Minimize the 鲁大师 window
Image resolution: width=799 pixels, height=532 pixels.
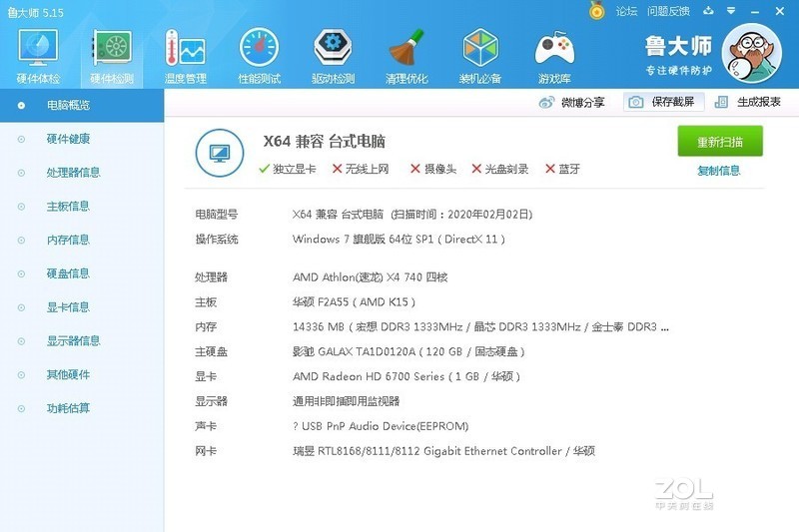[755, 11]
